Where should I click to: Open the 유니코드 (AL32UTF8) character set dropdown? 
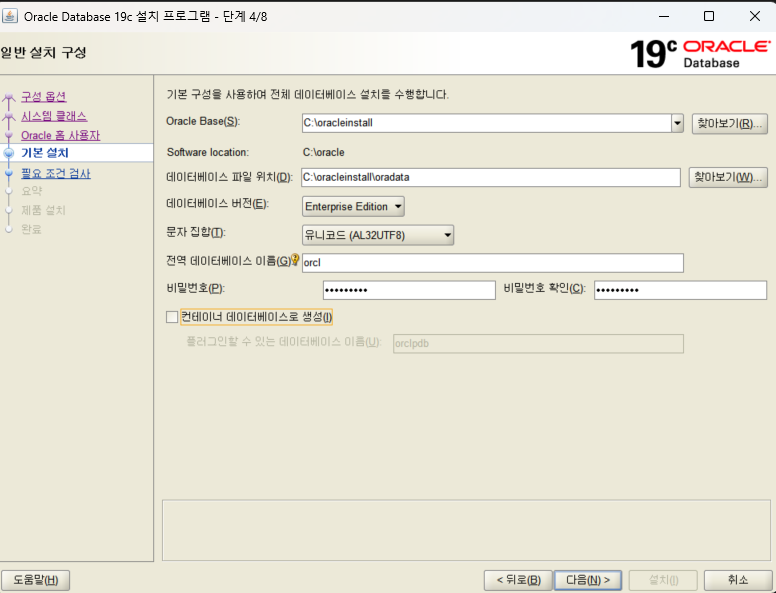tap(378, 235)
